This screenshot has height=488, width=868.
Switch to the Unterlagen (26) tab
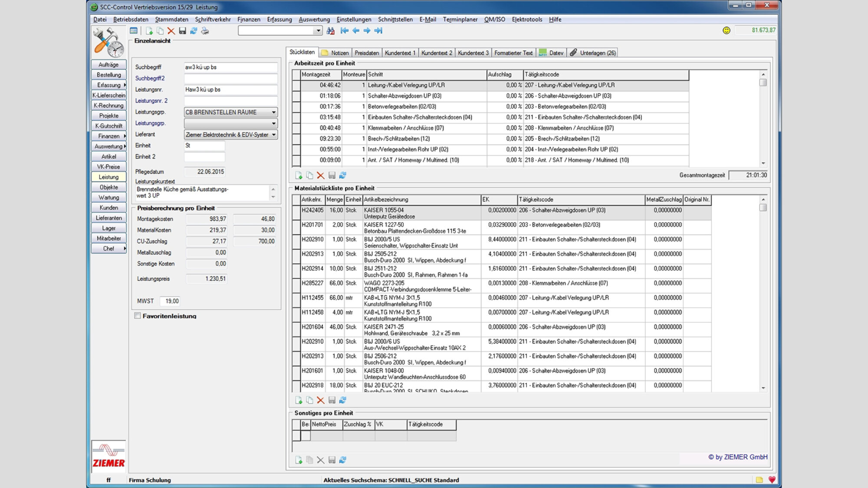pyautogui.click(x=593, y=53)
